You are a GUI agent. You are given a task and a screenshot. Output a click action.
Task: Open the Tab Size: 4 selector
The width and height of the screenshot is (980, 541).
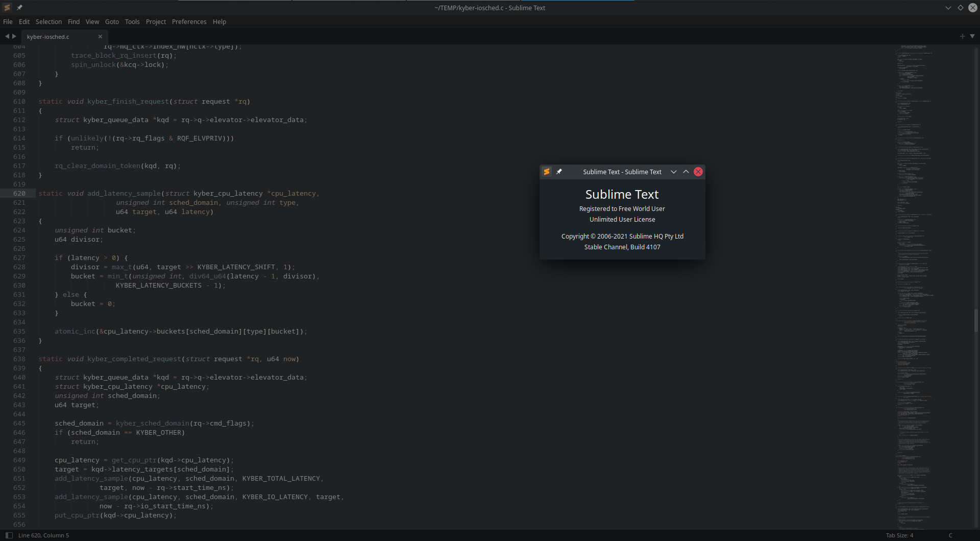pos(899,535)
